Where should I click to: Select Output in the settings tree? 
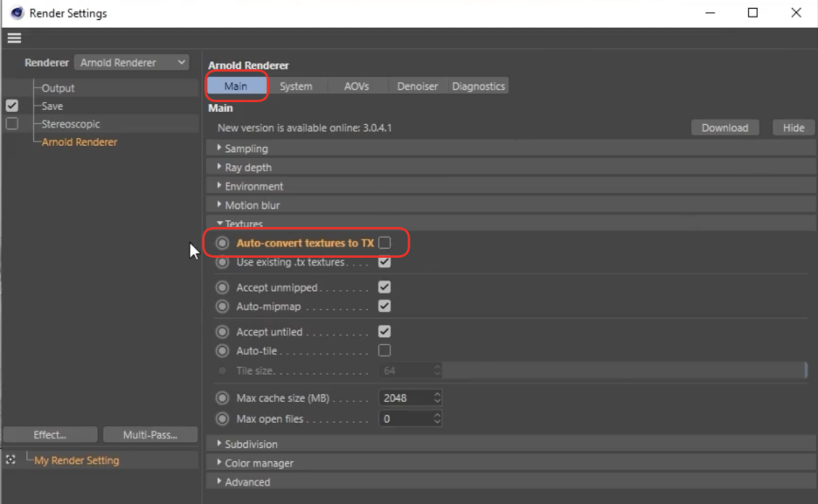(58, 88)
